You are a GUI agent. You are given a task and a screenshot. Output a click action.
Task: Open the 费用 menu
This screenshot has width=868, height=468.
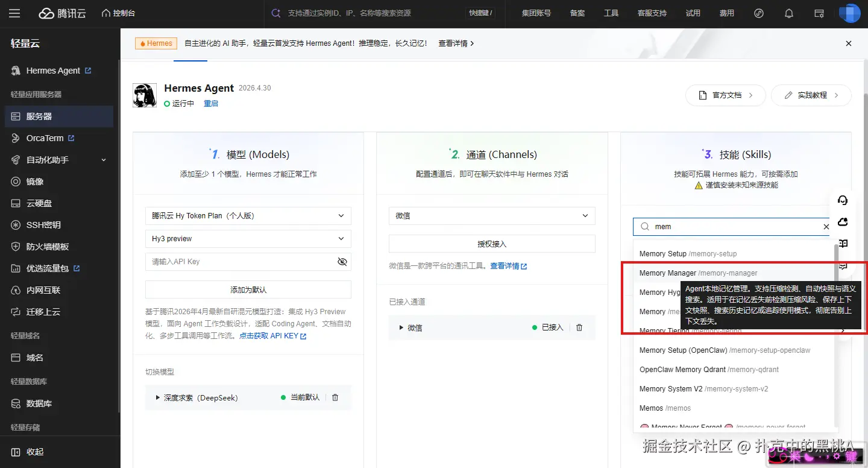[x=727, y=13]
